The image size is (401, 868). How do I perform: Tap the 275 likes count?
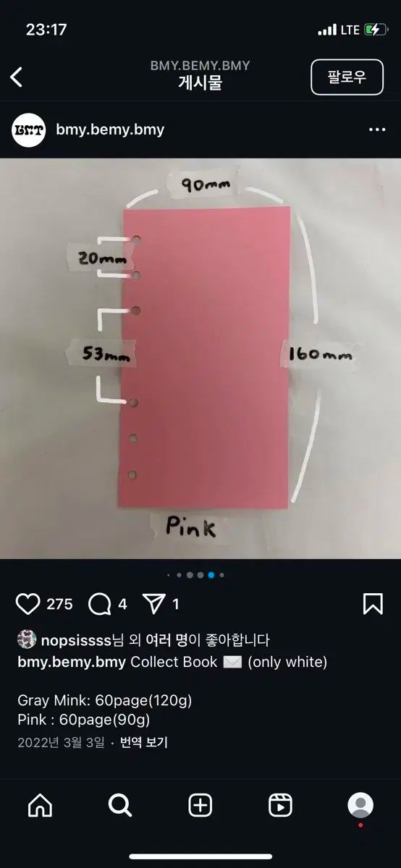point(59,604)
